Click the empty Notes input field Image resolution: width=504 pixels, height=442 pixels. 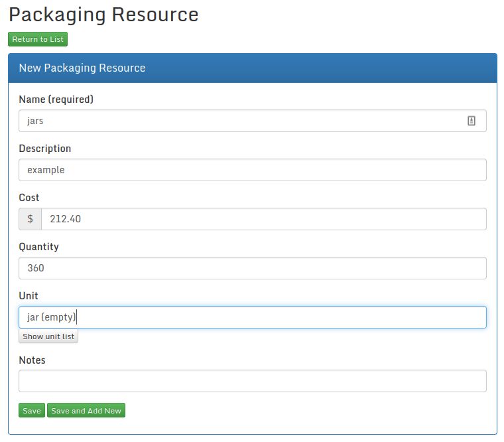[252, 381]
